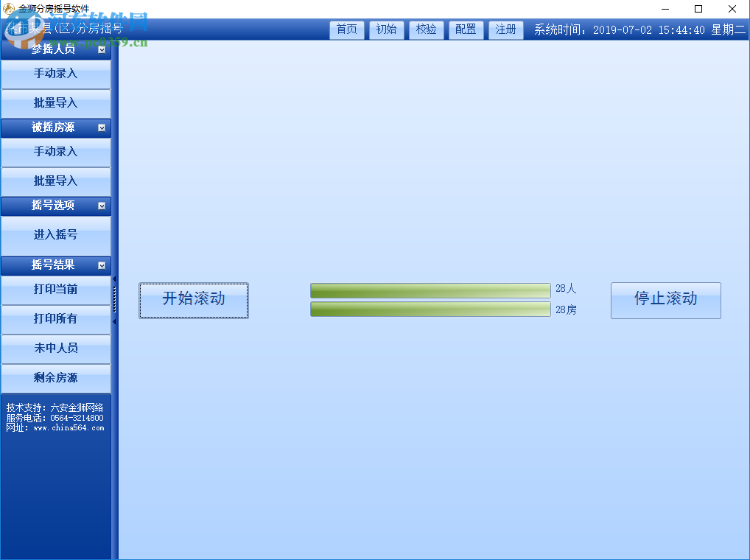Click the www.china564.com website address
750x560 pixels.
pyautogui.click(x=69, y=428)
